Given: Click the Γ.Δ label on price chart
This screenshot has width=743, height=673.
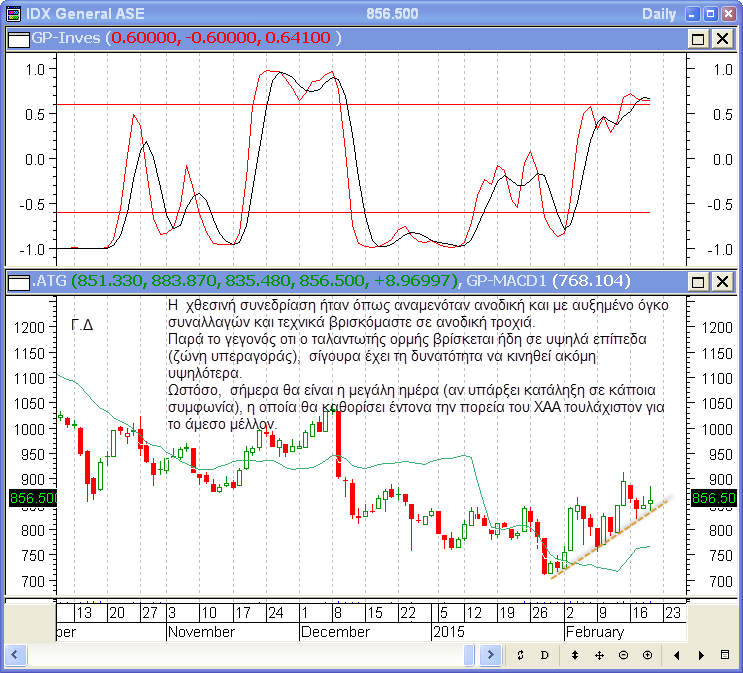Looking at the screenshot, I should point(82,325).
